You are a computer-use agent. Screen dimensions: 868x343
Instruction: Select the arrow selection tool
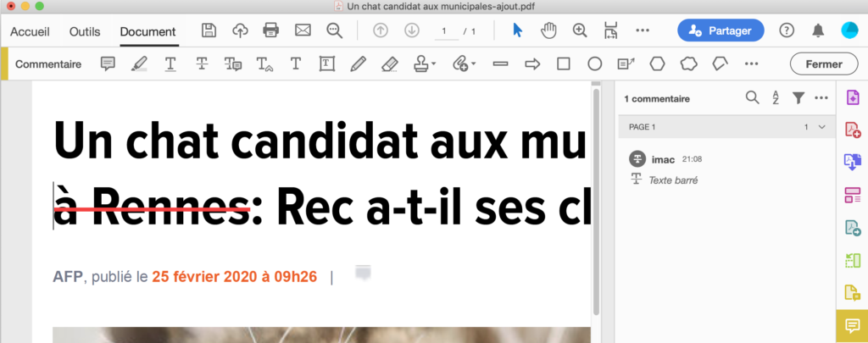(x=518, y=30)
